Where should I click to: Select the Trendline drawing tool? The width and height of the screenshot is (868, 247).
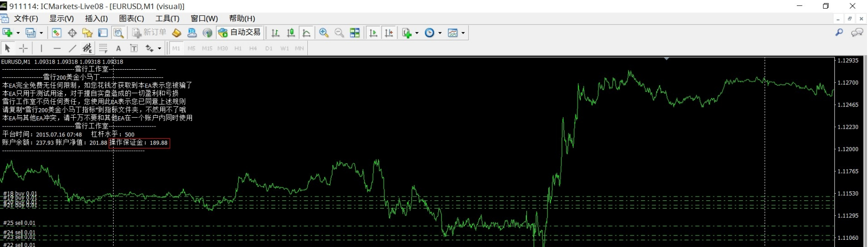72,48
